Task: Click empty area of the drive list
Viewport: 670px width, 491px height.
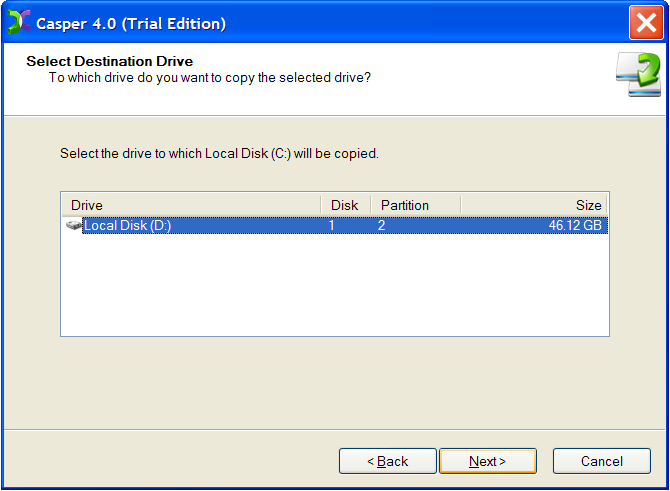Action: tap(335, 285)
